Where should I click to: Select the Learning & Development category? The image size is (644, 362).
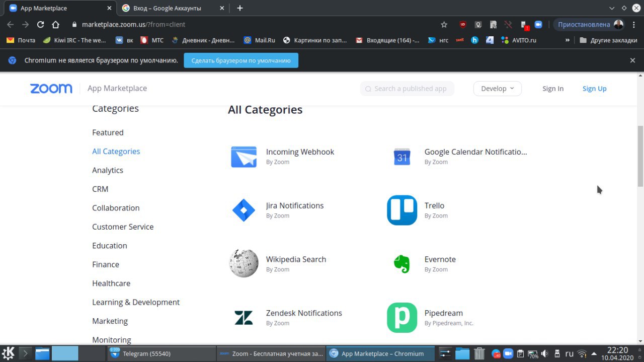pyautogui.click(x=136, y=302)
